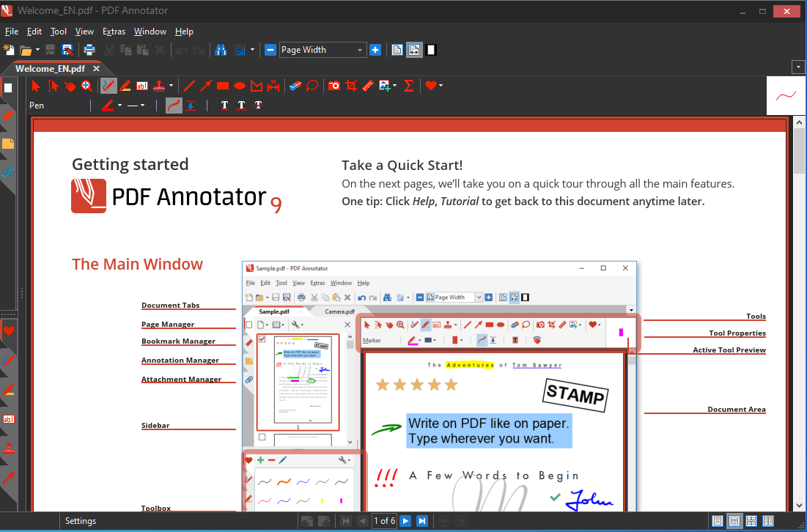The height and width of the screenshot is (532, 807).
Task: Click the Sigma formula icon
Action: [x=409, y=86]
